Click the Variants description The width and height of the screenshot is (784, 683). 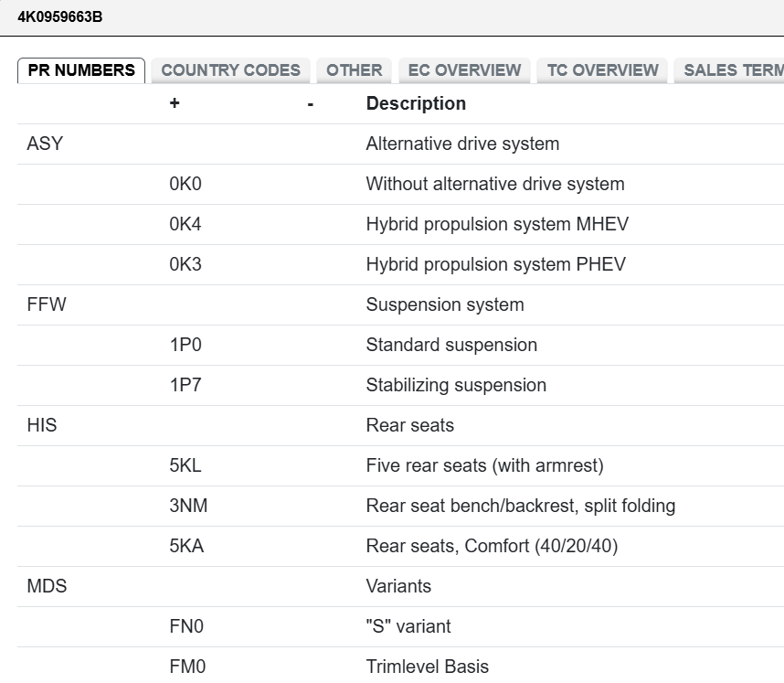[x=398, y=586]
